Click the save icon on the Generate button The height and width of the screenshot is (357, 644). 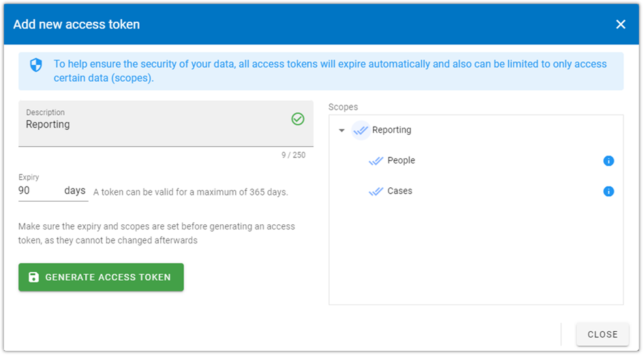point(33,277)
